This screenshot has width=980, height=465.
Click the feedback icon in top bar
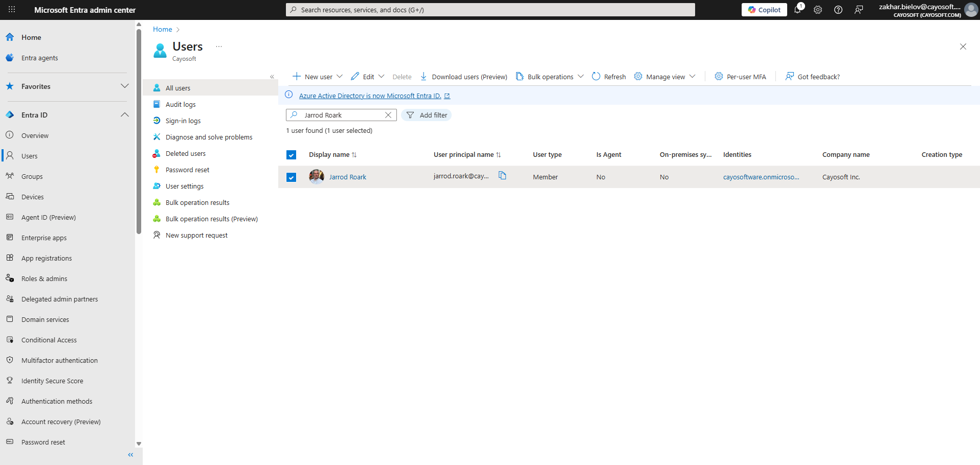(859, 10)
